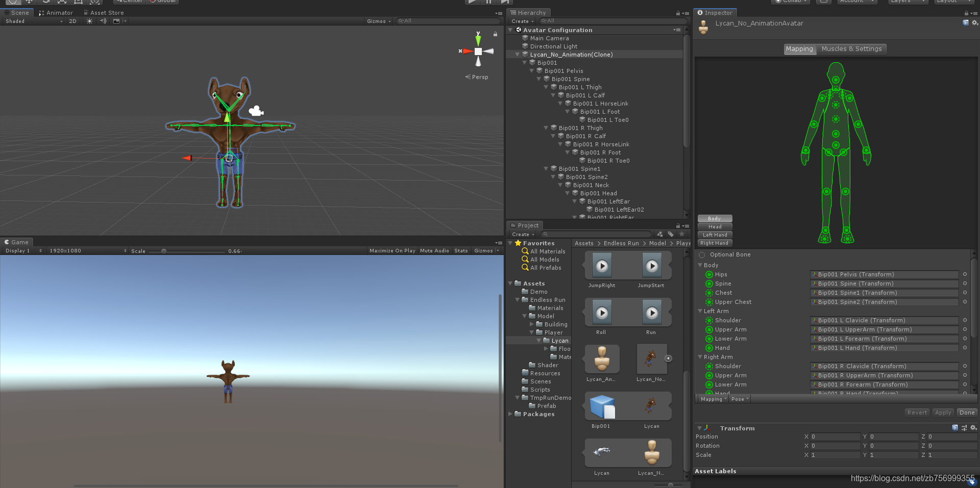
Task: Click JumpRight animation clip icon
Action: click(x=602, y=266)
